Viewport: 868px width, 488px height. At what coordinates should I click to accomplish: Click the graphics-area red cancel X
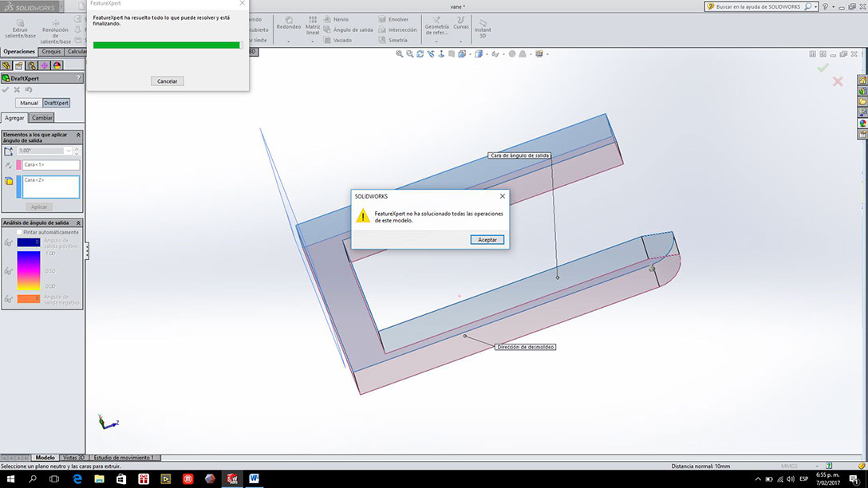tap(838, 82)
